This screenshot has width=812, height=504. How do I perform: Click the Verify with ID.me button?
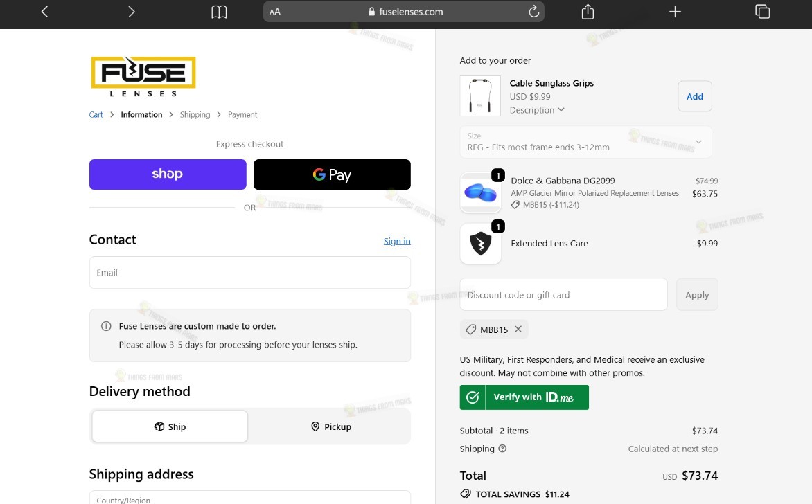tap(524, 397)
